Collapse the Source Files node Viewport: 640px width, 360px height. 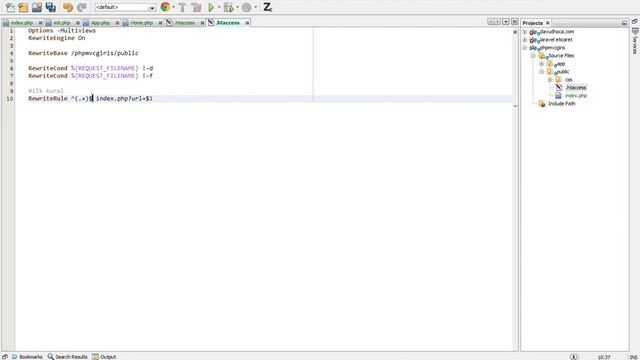(x=533, y=56)
